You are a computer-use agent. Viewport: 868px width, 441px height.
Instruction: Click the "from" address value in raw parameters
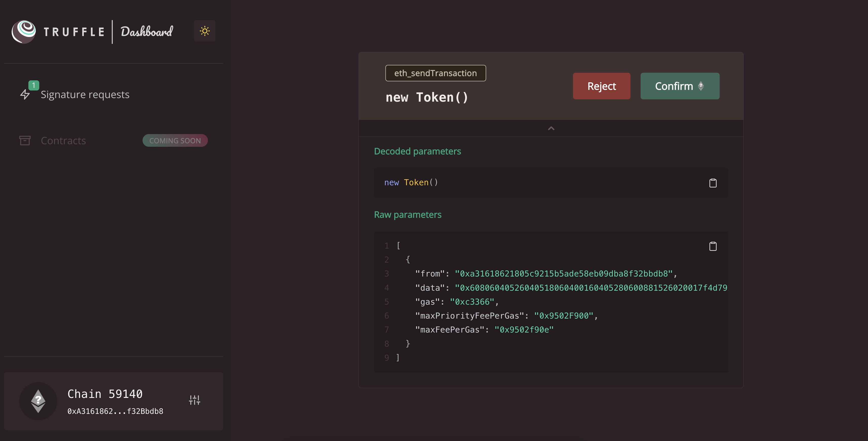564,274
